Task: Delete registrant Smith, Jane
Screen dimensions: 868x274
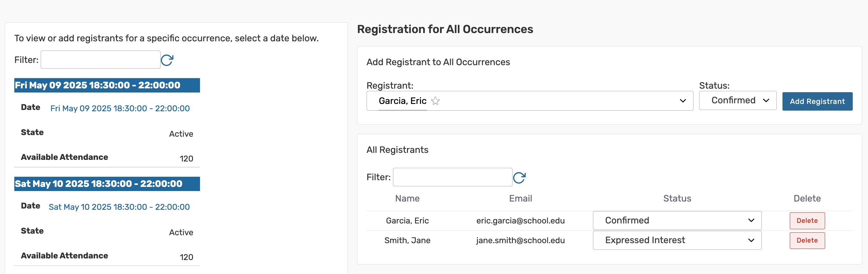Action: (807, 240)
